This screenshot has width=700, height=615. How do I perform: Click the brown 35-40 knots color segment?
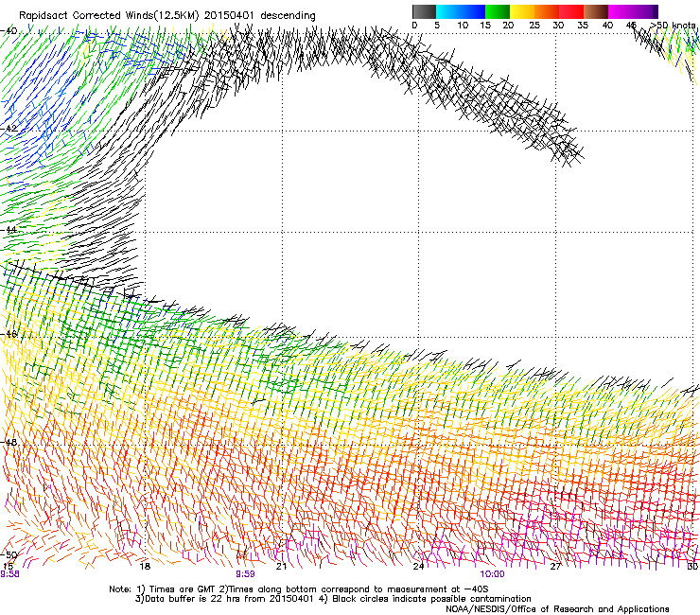pos(596,11)
